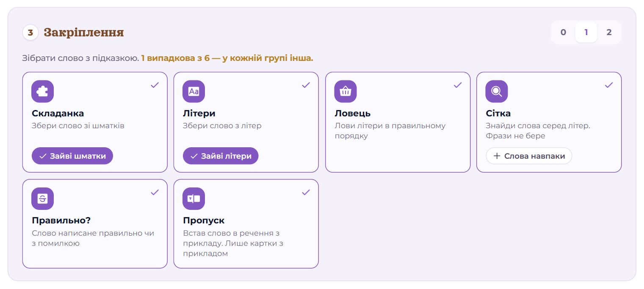Disable the Зайві шматки option
The width and height of the screenshot is (644, 289).
(72, 156)
